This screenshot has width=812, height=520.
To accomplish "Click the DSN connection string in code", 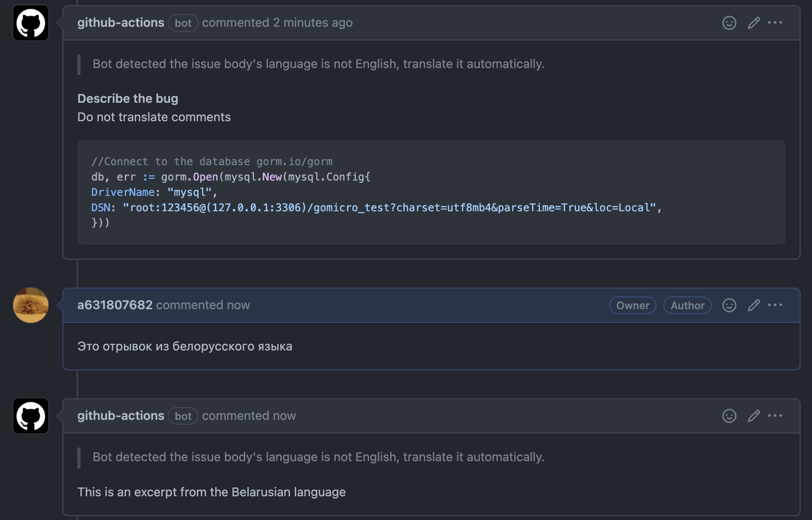I will pyautogui.click(x=389, y=208).
